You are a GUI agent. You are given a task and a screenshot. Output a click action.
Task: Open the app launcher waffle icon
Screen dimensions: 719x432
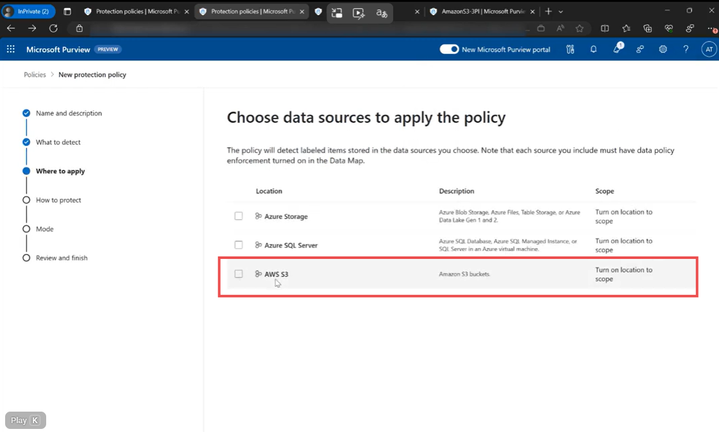coord(11,49)
